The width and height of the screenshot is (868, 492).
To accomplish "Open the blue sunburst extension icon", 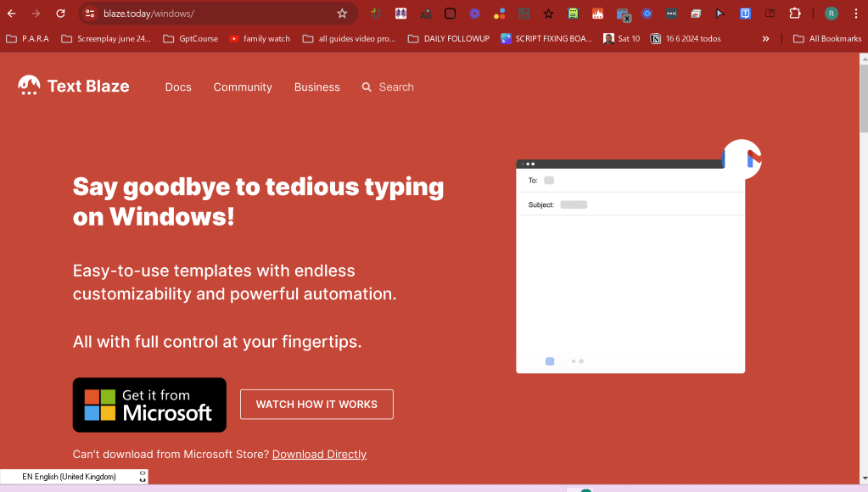I will click(474, 14).
